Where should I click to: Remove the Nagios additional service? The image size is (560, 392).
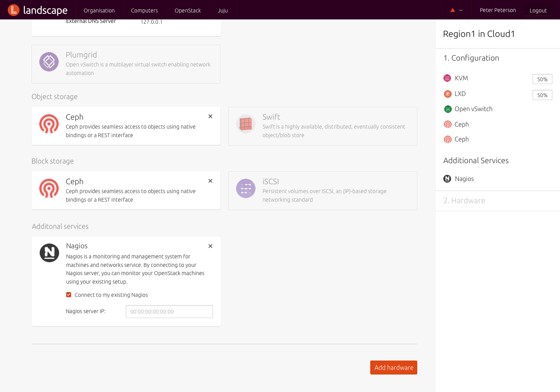(x=210, y=246)
